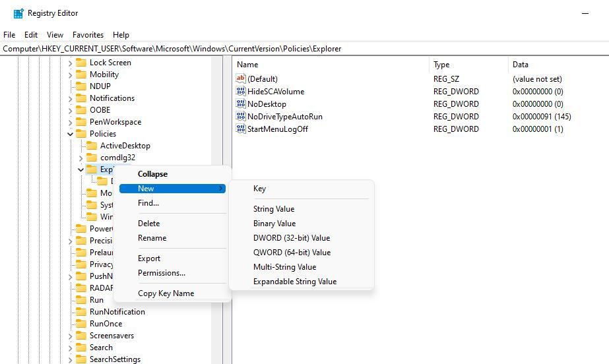Click the Registry Editor app icon
The height and width of the screenshot is (364, 609).
click(x=18, y=14)
